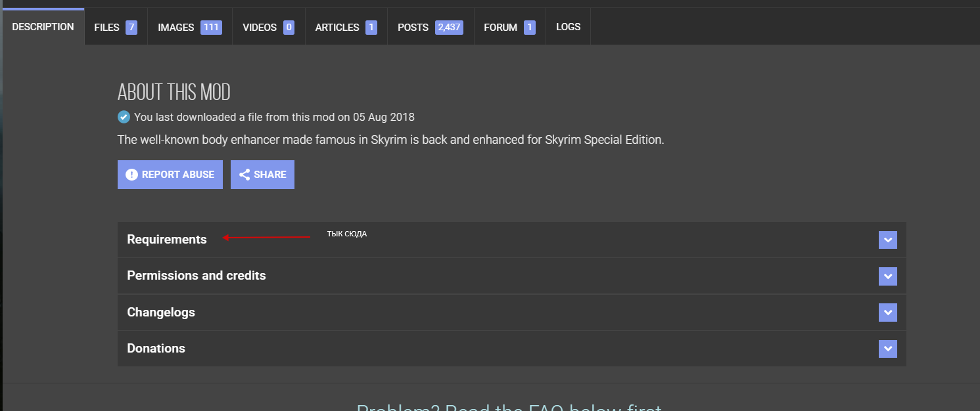
Task: Click the exclamation icon in Report Abuse
Action: 131,175
